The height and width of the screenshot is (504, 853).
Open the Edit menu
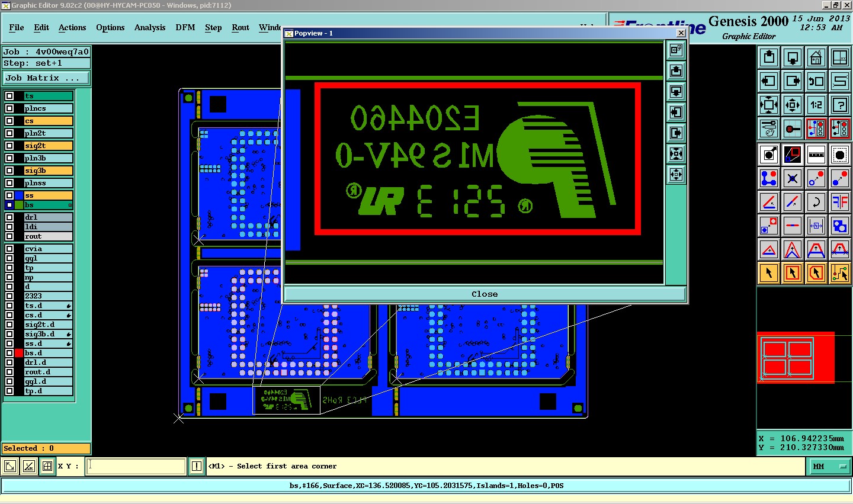tap(41, 27)
